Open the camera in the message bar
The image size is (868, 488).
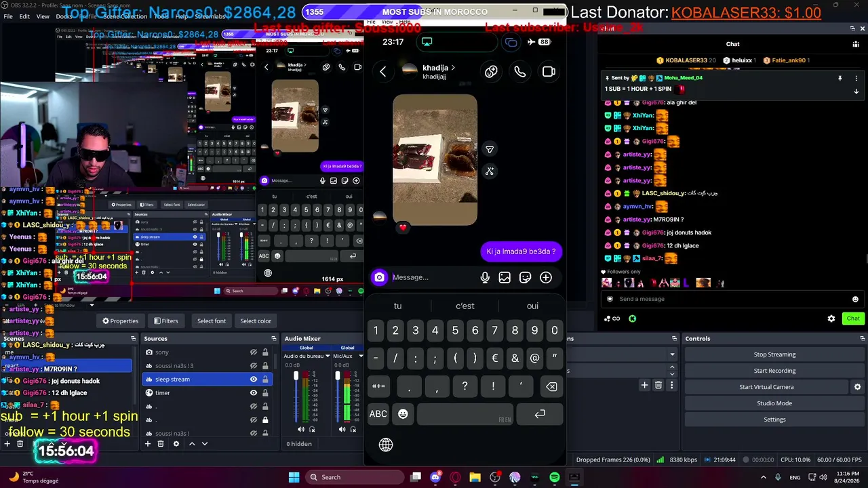tap(379, 277)
